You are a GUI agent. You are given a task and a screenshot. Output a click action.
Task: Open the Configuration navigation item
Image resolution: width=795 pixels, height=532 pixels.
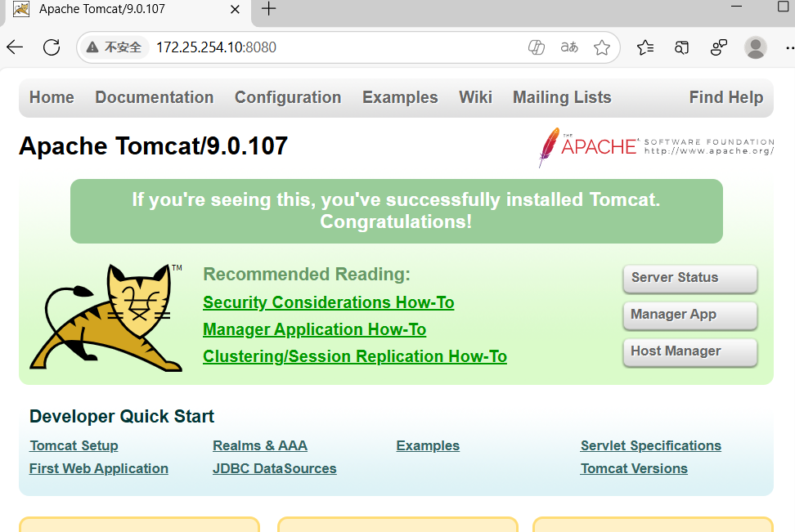click(x=287, y=97)
